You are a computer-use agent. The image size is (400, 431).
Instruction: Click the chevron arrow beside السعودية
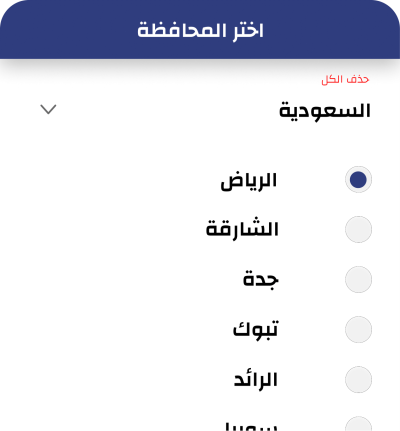point(48,109)
